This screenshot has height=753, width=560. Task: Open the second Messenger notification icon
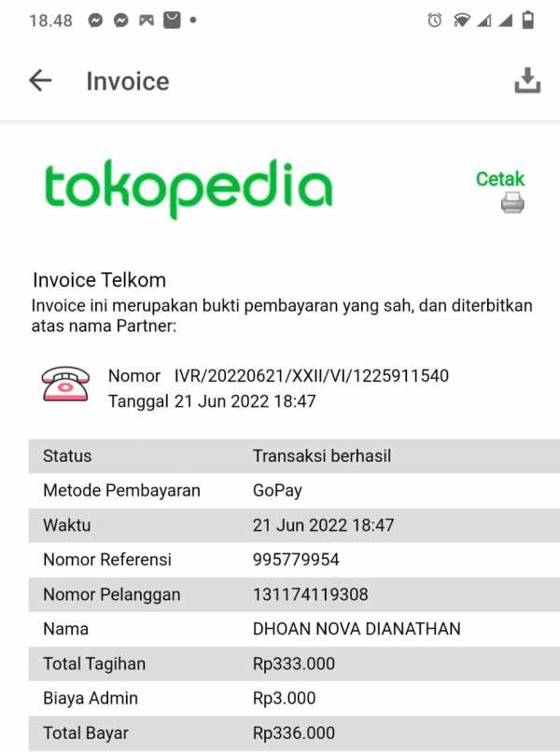(x=121, y=21)
